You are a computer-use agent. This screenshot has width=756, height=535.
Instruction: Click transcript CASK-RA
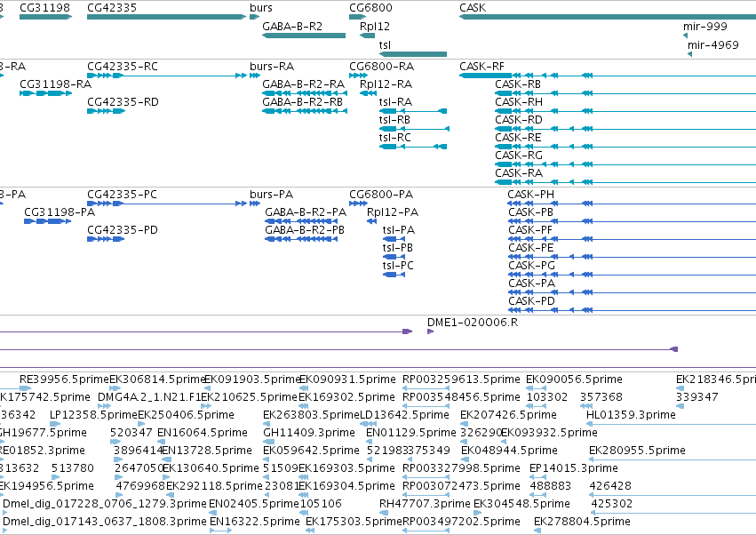pos(625,182)
